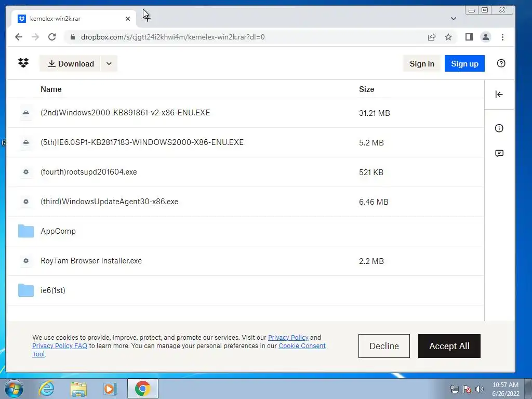Launch Internet Explorer from the taskbar
The width and height of the screenshot is (532, 399).
tap(46, 389)
